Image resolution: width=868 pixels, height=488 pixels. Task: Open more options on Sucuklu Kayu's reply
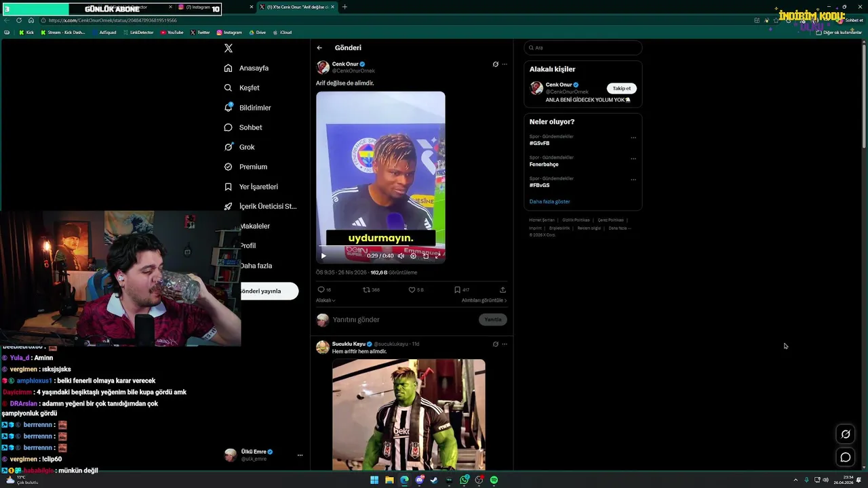coord(505,344)
